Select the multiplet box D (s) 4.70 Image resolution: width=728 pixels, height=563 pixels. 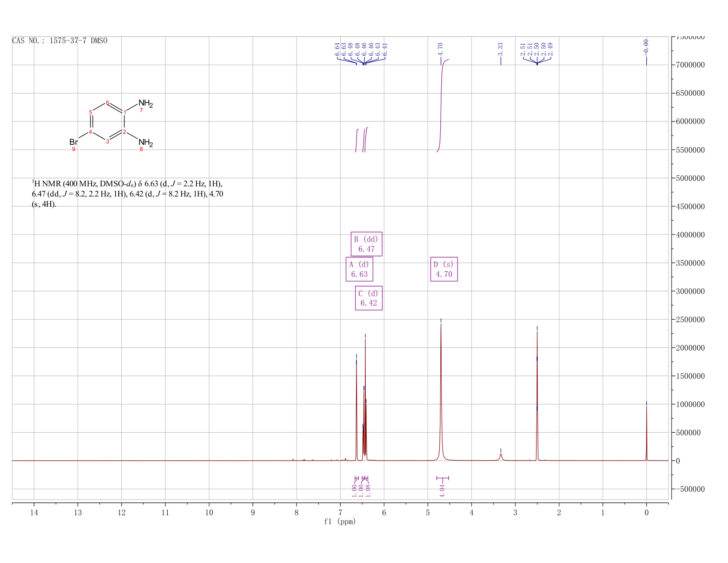tap(443, 269)
